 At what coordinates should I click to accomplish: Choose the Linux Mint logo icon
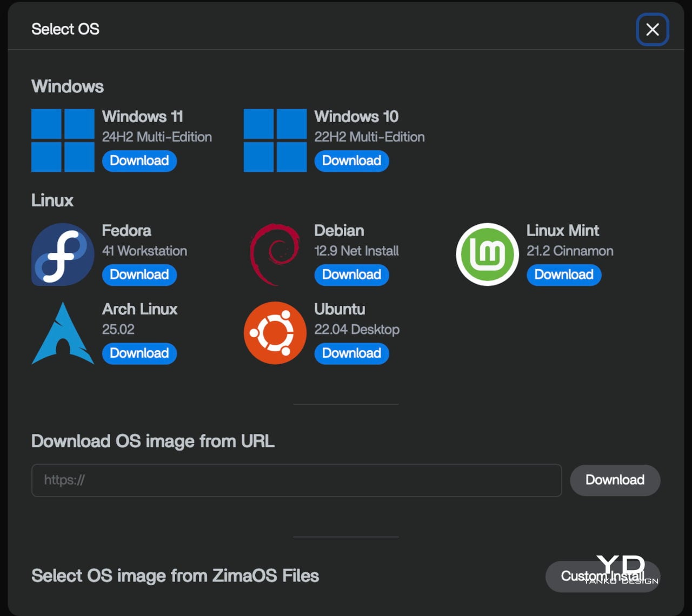click(487, 255)
